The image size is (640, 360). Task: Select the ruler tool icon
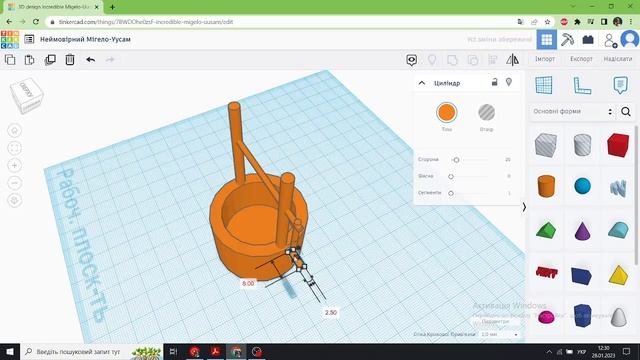pos(582,86)
